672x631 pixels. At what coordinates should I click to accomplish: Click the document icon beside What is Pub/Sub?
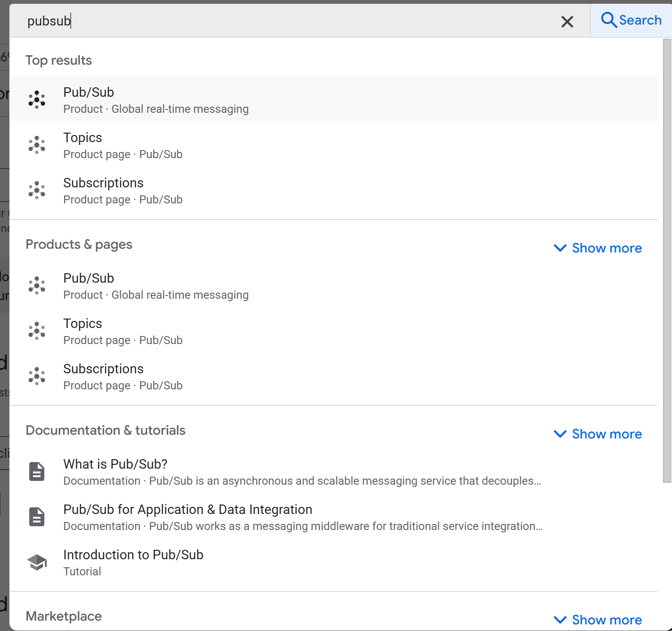[37, 471]
